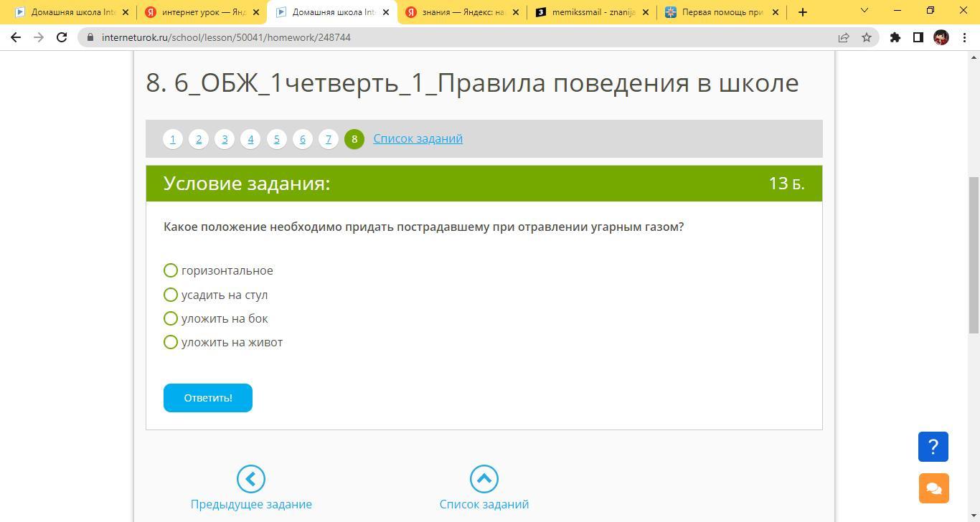Close the active Домашняя школа tab

(386, 12)
